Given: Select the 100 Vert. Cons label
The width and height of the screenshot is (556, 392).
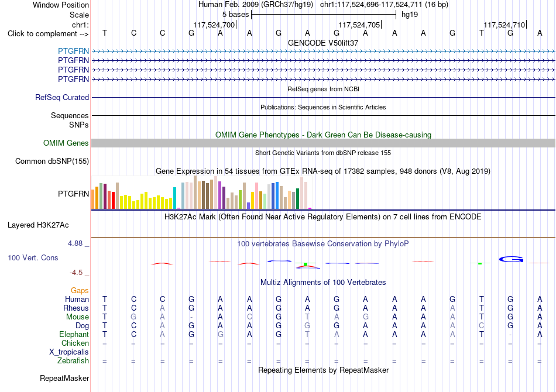Looking at the screenshot, I should [x=33, y=257].
